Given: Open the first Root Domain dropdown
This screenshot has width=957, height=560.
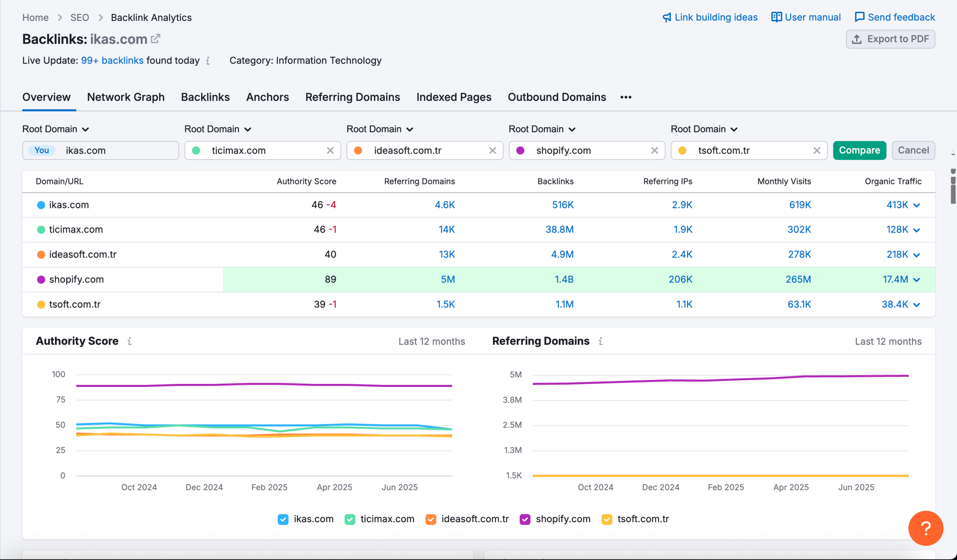Looking at the screenshot, I should coord(56,129).
